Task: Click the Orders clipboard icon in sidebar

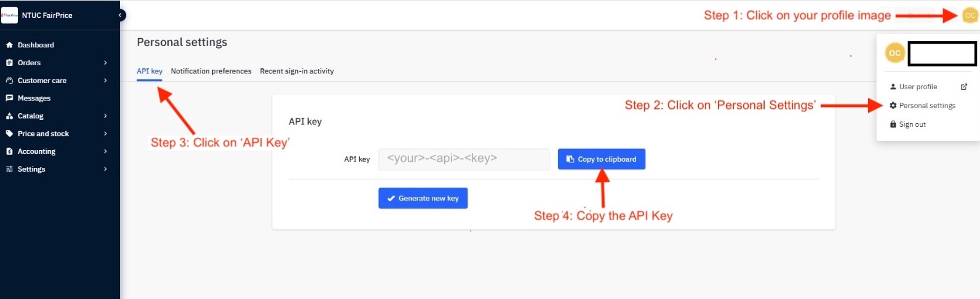Action: (9, 63)
